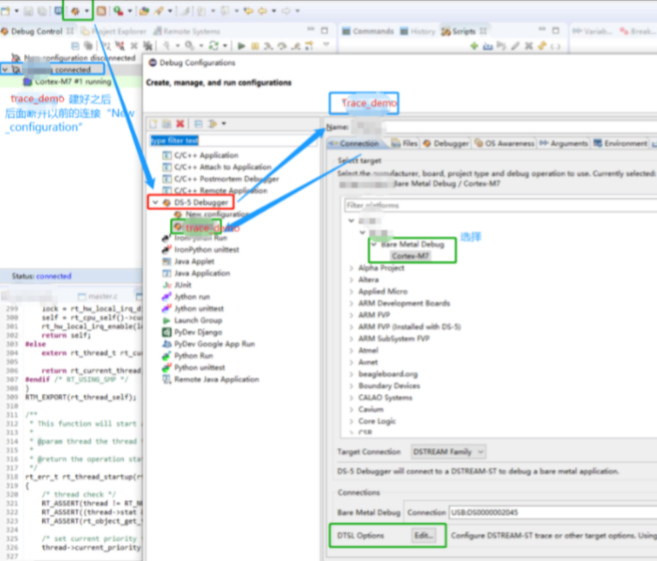Click the DTSL Options Edit button
The image size is (657, 561).
(x=424, y=535)
